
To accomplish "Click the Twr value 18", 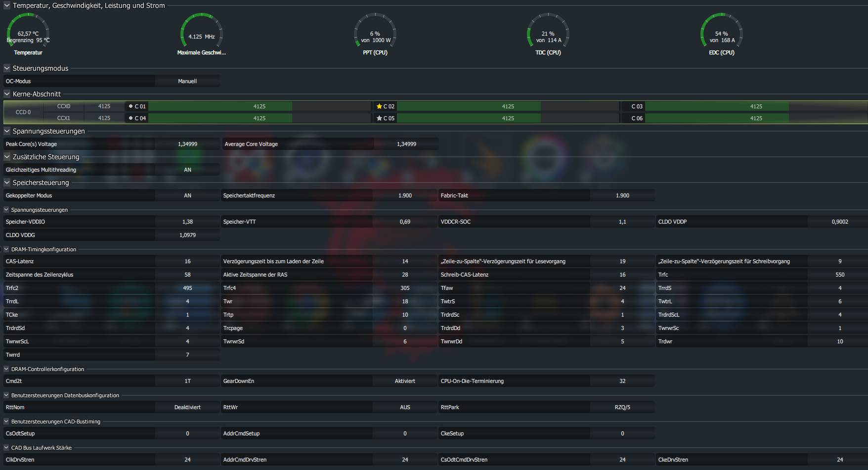I will click(x=405, y=301).
